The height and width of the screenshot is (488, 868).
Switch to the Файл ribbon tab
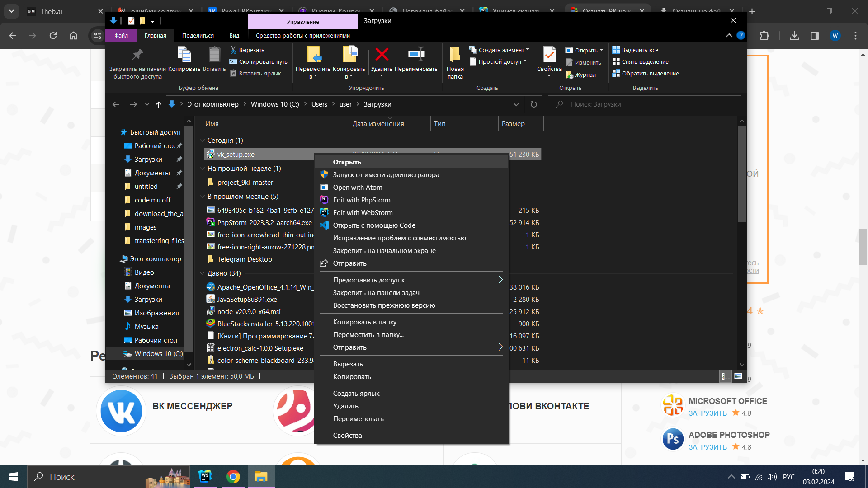(x=121, y=35)
